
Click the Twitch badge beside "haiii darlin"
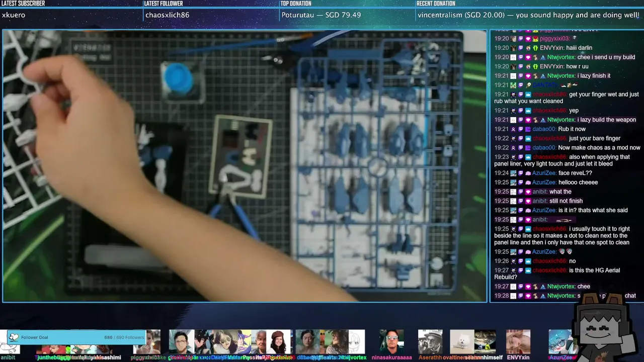click(521, 48)
